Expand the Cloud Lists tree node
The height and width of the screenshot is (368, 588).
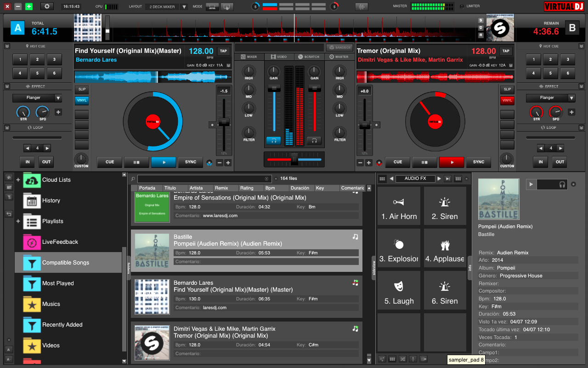18,180
